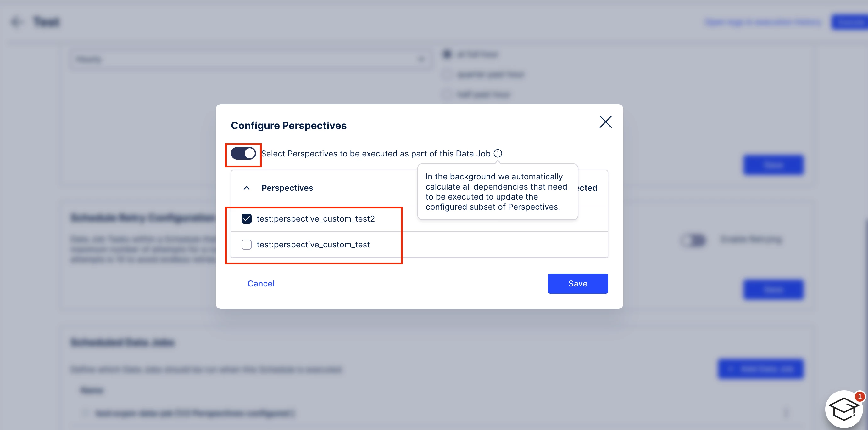Click the Perspectives header label

pos(287,188)
